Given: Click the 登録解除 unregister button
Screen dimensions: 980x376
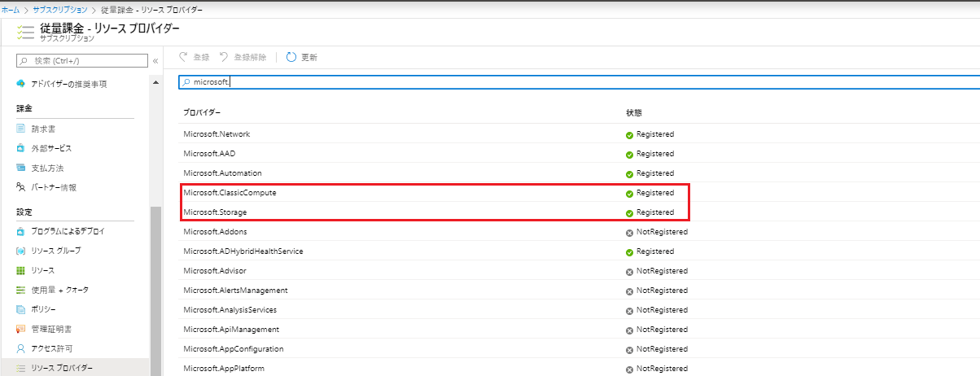Looking at the screenshot, I should coord(243,57).
